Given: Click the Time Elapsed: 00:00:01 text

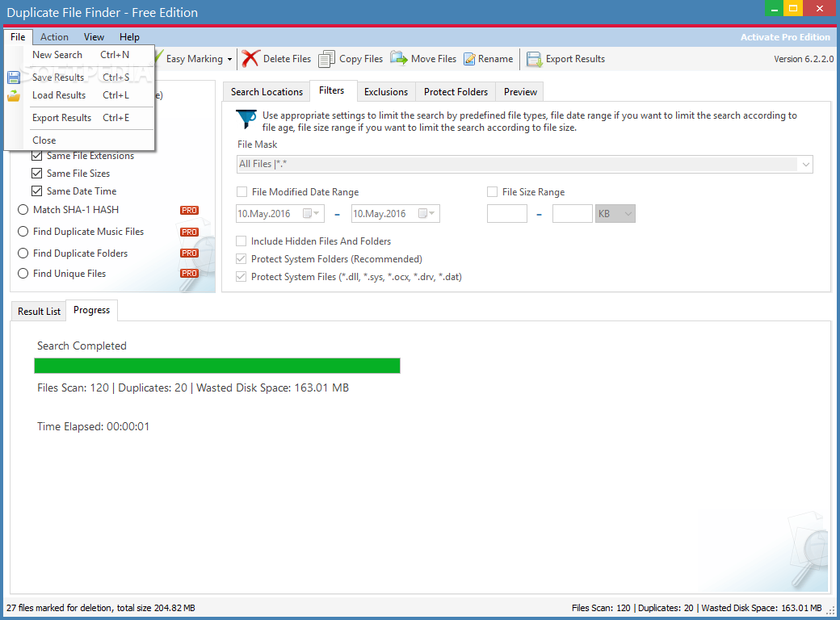Looking at the screenshot, I should (x=93, y=427).
